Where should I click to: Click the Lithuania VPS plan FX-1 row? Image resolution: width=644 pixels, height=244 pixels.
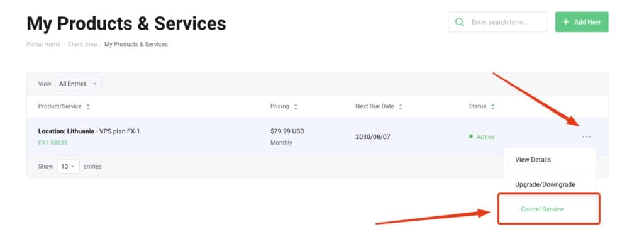pyautogui.click(x=317, y=137)
